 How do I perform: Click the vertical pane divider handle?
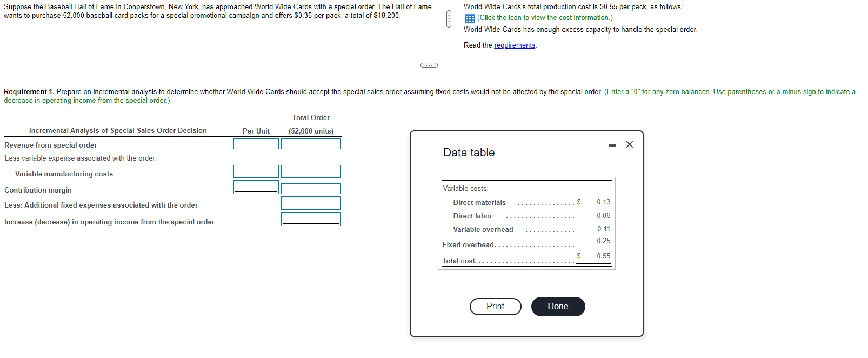point(449,19)
